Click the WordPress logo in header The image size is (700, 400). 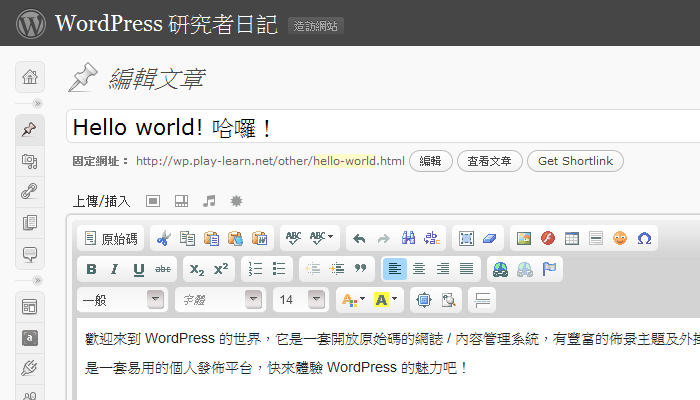pyautogui.click(x=31, y=24)
